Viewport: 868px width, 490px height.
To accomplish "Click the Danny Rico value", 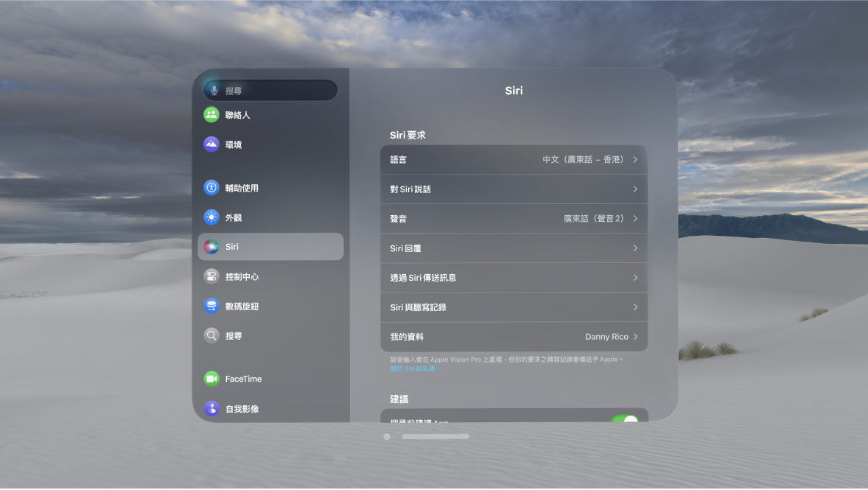I will (606, 337).
